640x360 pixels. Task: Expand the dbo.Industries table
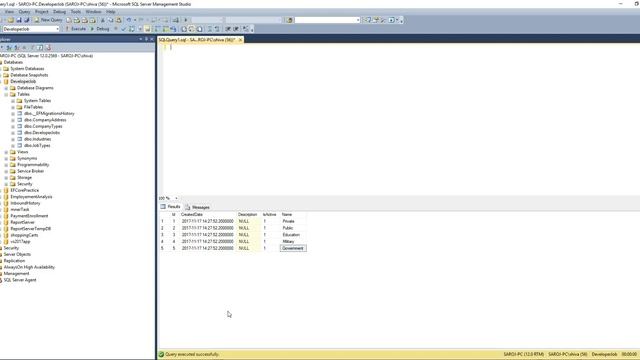[x=13, y=139]
